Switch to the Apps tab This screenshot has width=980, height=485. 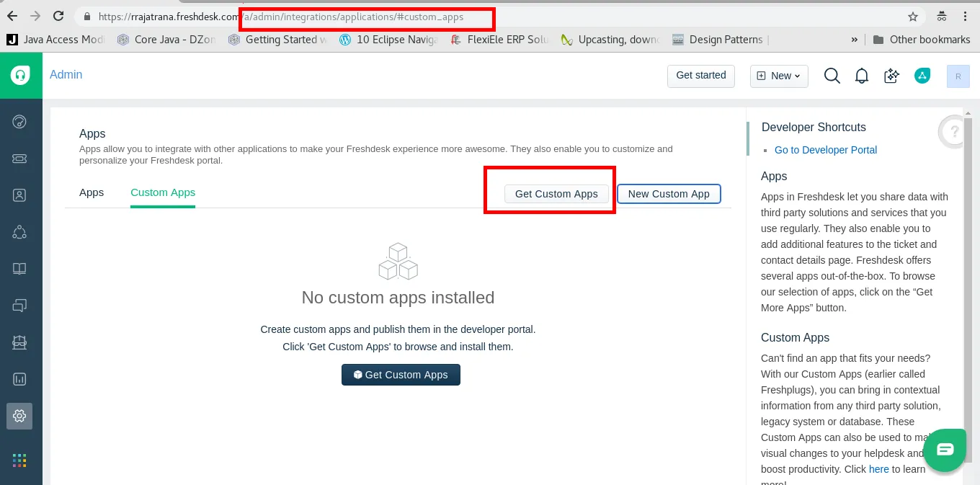(92, 192)
